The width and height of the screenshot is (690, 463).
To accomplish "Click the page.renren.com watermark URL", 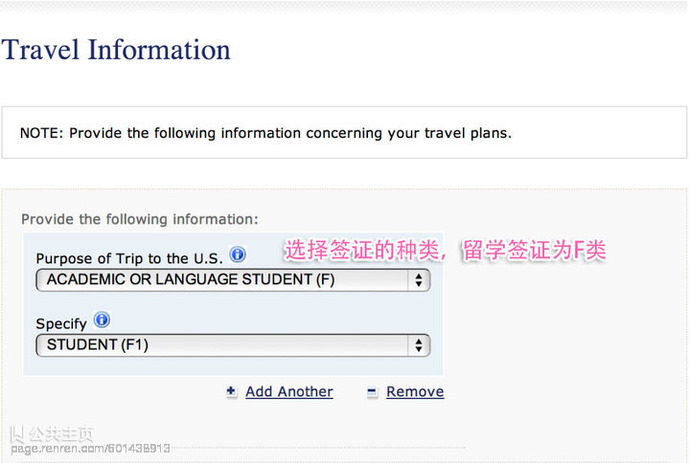I will 90,449.
